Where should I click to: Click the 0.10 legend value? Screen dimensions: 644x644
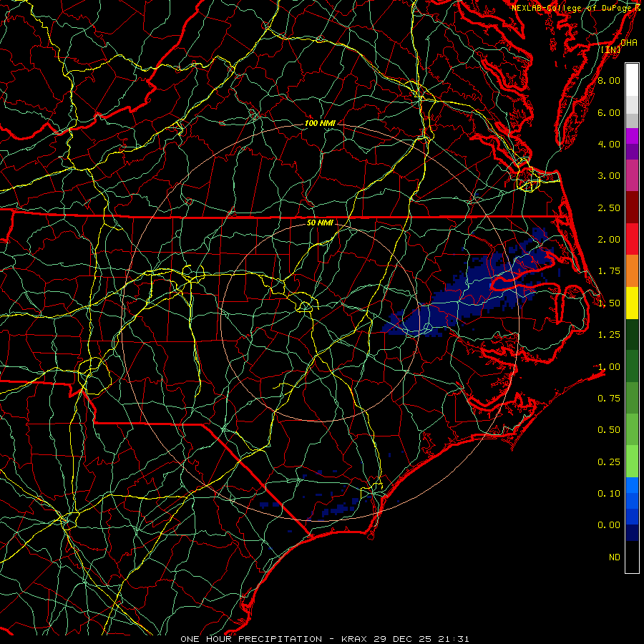click(x=609, y=494)
